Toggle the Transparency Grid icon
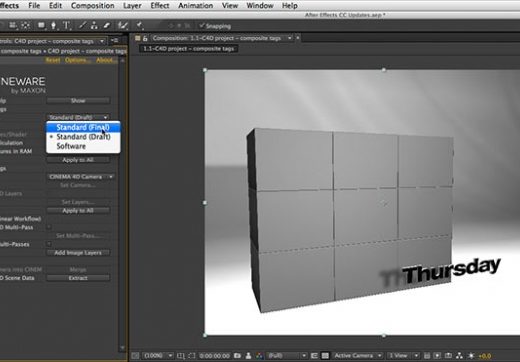 (x=325, y=356)
